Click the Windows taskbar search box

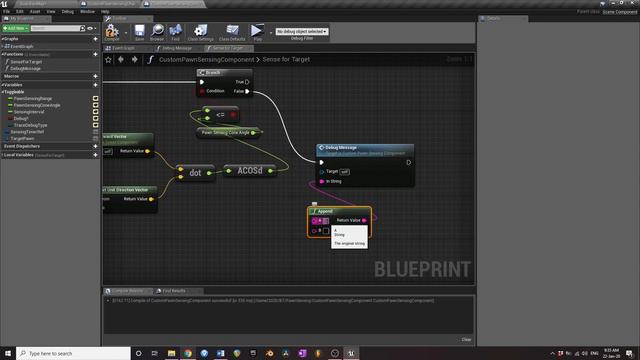[x=73, y=353]
